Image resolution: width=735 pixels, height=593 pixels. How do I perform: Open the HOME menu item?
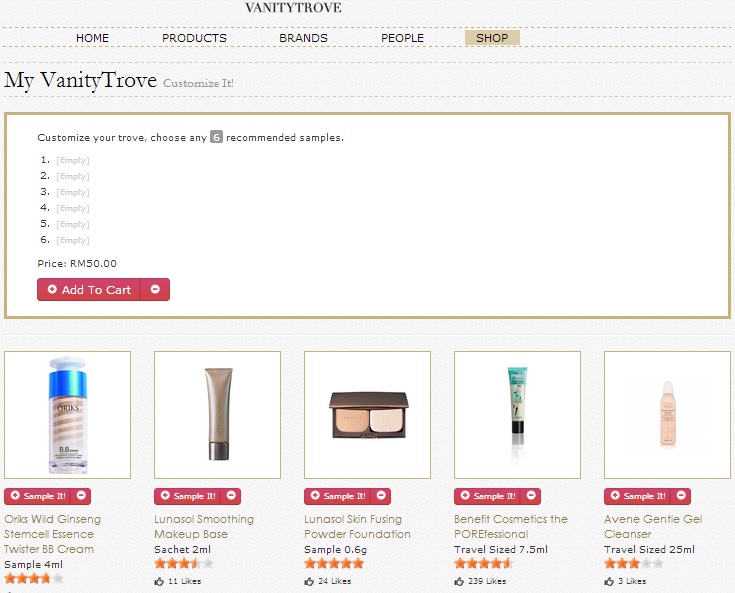(92, 38)
